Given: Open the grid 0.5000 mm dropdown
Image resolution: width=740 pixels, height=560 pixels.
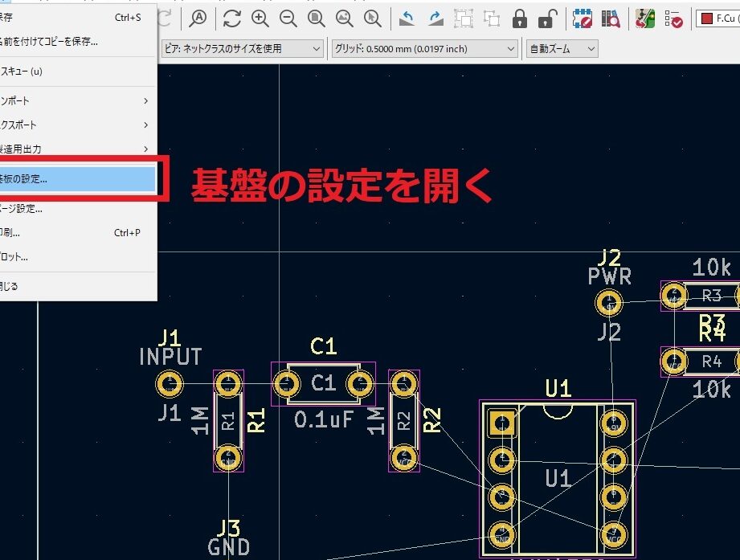Looking at the screenshot, I should [x=424, y=49].
